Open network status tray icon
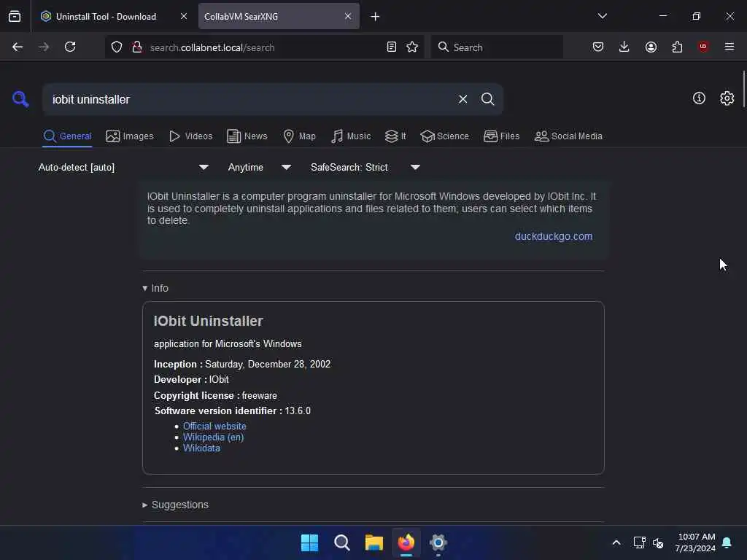 (x=639, y=542)
